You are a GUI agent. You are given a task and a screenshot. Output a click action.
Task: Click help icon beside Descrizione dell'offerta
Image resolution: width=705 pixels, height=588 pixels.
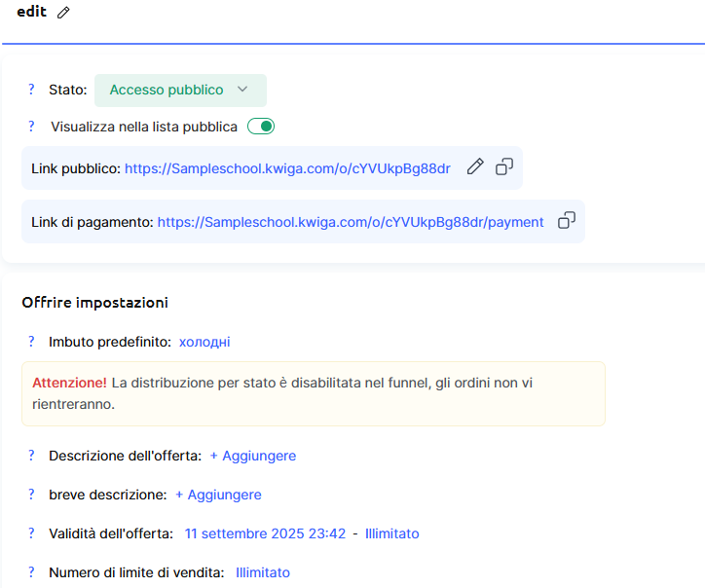coord(31,456)
